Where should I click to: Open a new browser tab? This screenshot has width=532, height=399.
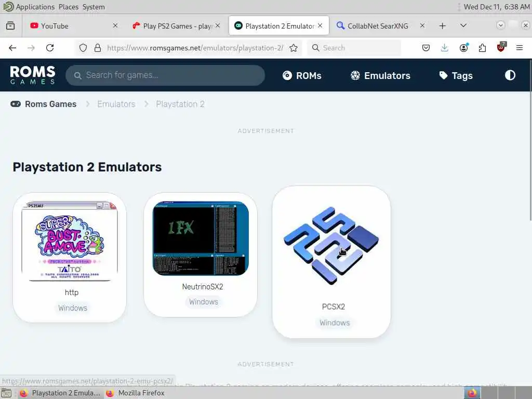443,26
